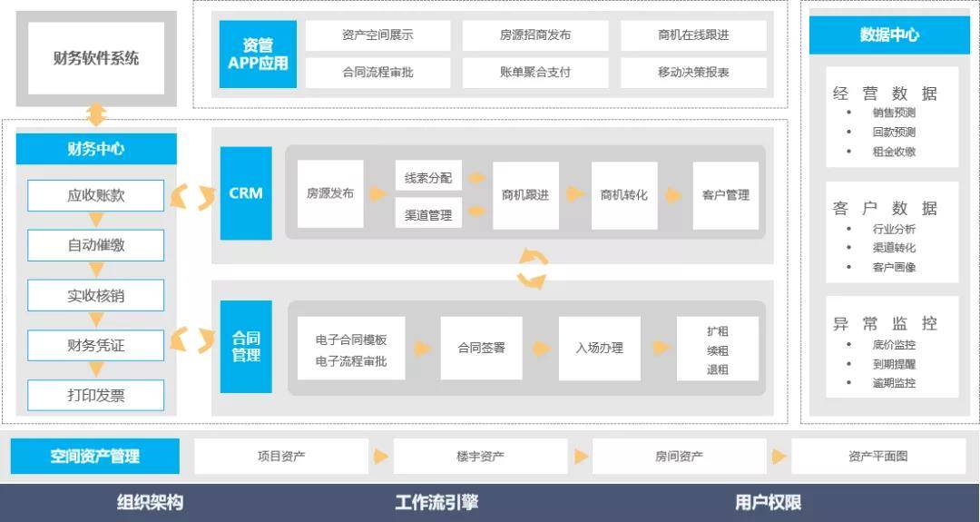Viewport: 980px width, 522px height.
Task: Click the 客户数据 heading
Action: coord(885,208)
